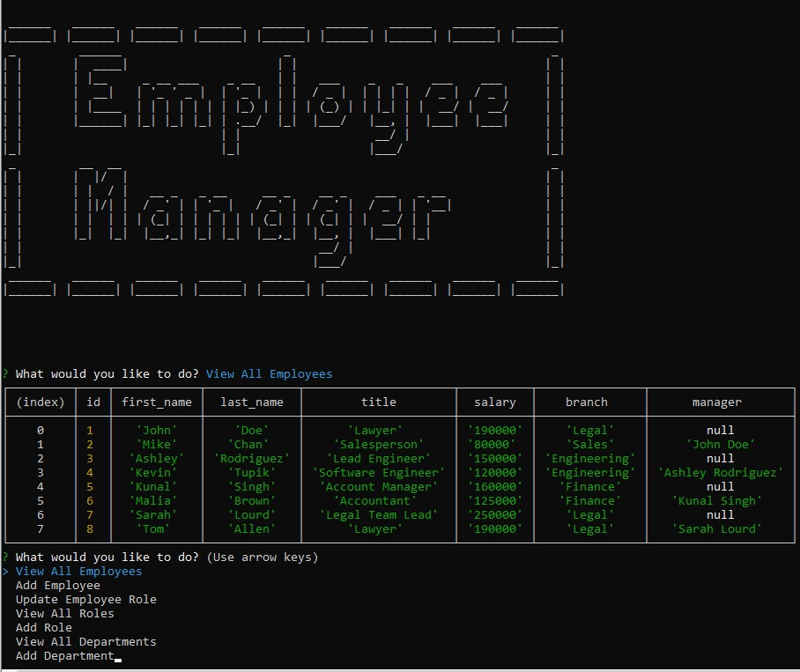Click the salary column header
The height and width of the screenshot is (672, 800).
point(495,402)
